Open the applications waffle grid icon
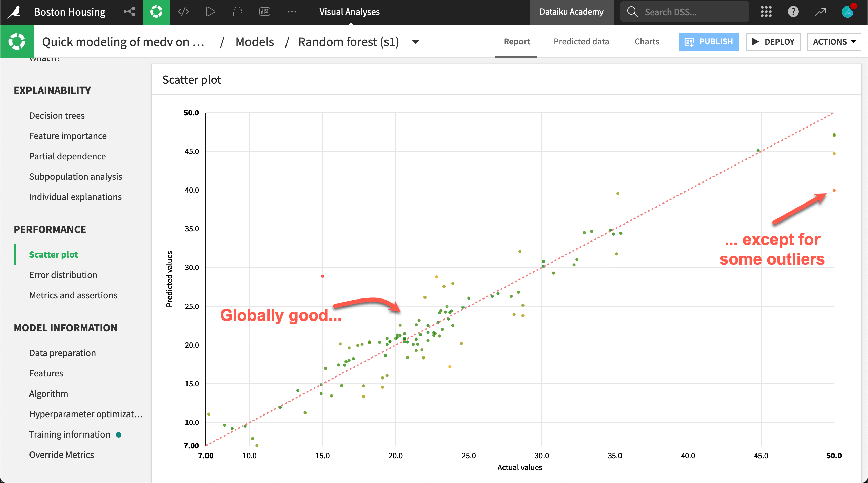Screen dimensions: 868x483 tap(766, 11)
